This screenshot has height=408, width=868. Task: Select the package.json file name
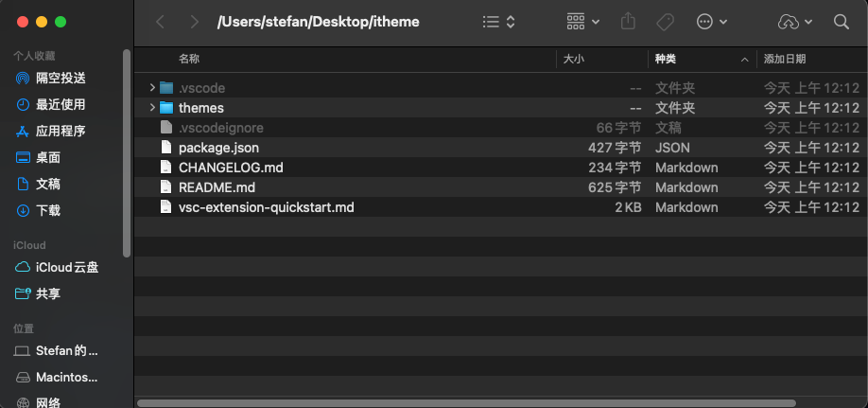pos(218,148)
